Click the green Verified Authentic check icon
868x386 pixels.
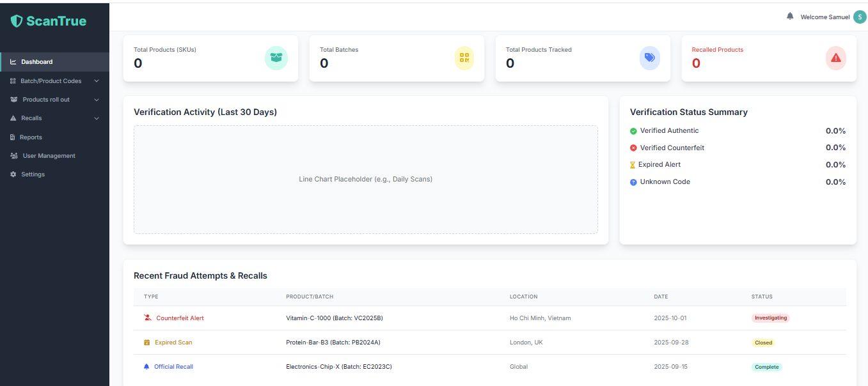633,131
